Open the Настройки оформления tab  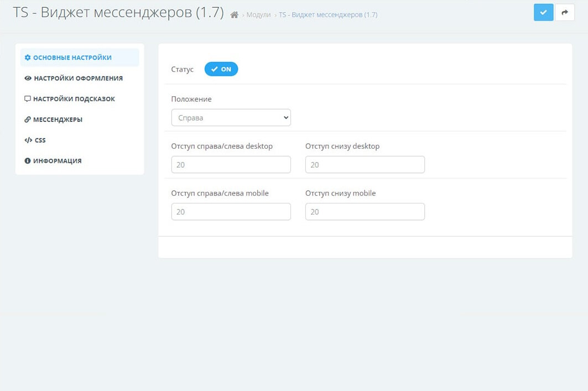click(78, 79)
